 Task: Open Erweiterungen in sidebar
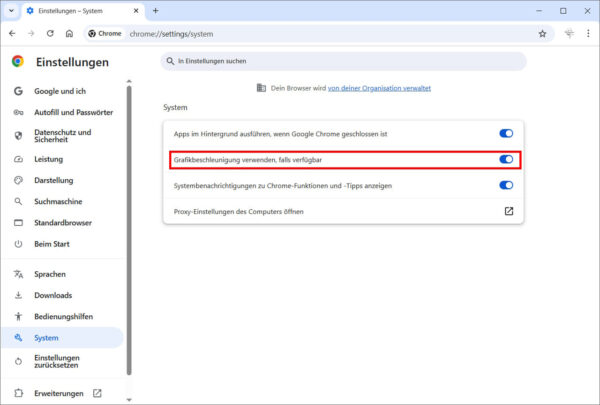(x=63, y=393)
